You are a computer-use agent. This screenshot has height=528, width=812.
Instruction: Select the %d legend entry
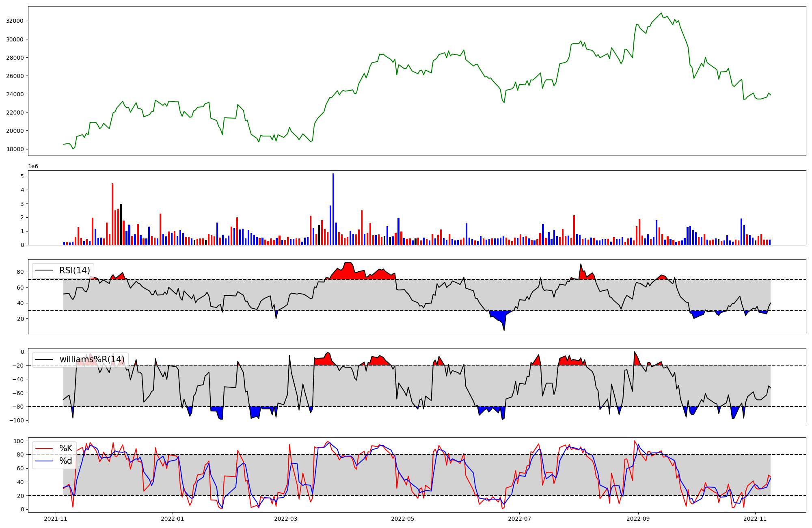pyautogui.click(x=66, y=461)
